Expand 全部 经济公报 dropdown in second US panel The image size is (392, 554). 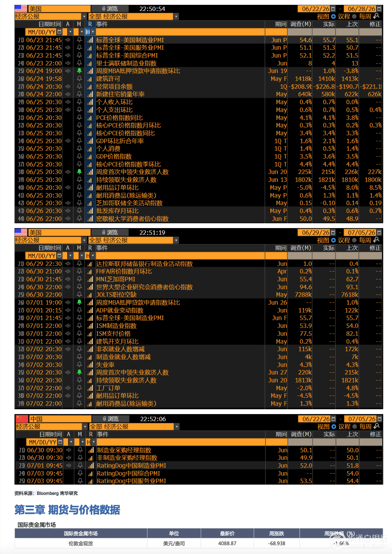[x=176, y=240]
